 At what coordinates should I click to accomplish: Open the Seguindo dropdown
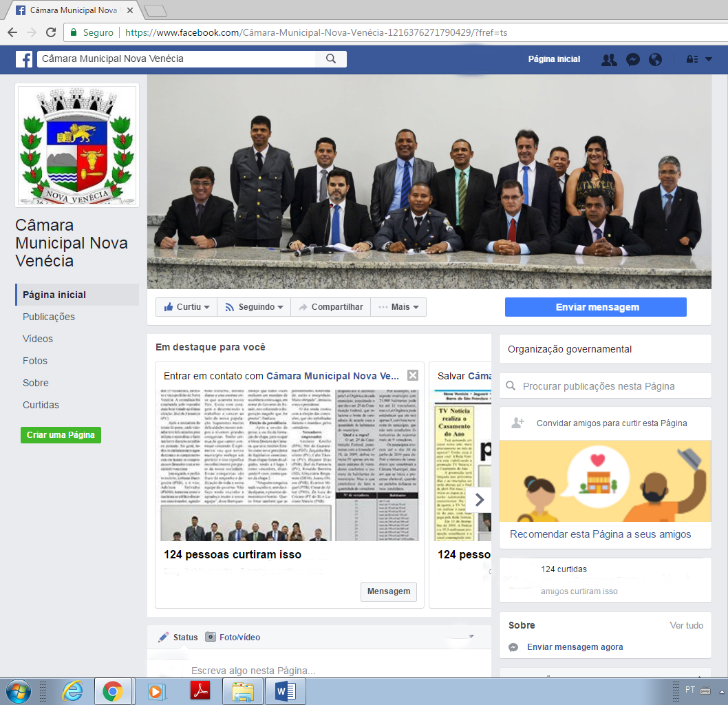(x=254, y=307)
